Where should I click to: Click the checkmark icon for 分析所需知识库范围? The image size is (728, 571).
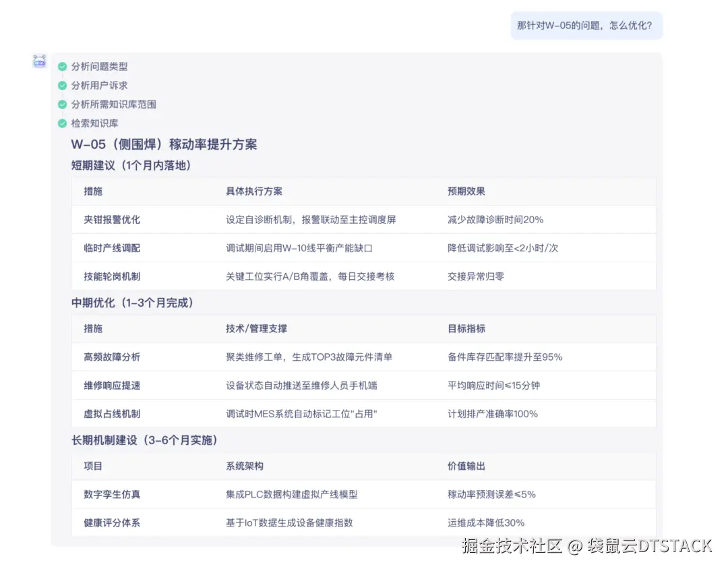tap(62, 104)
